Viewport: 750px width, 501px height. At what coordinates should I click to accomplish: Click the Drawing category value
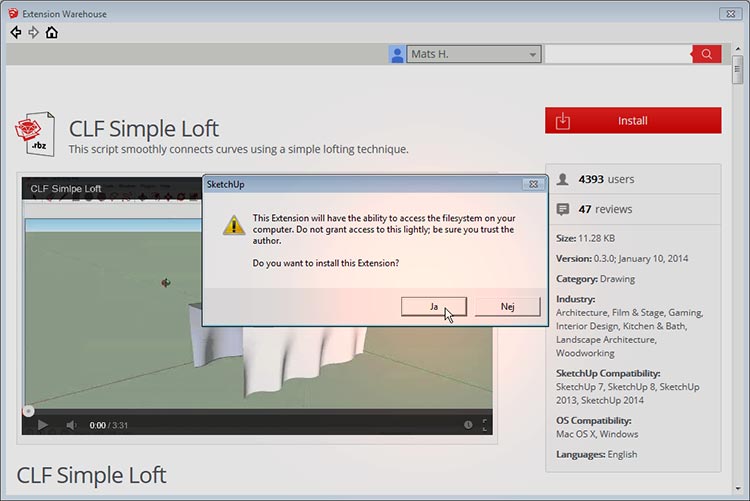tap(617, 278)
